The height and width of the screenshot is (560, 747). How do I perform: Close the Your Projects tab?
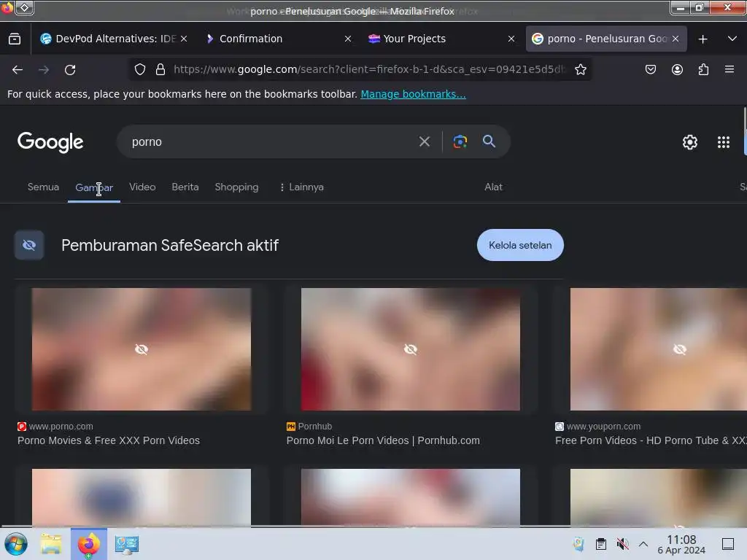click(511, 39)
